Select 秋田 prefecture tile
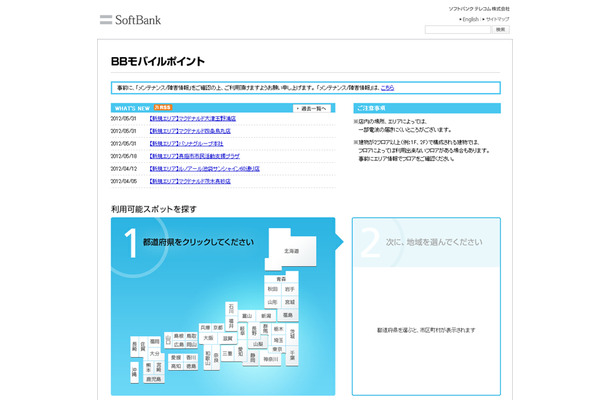 pyautogui.click(x=273, y=289)
